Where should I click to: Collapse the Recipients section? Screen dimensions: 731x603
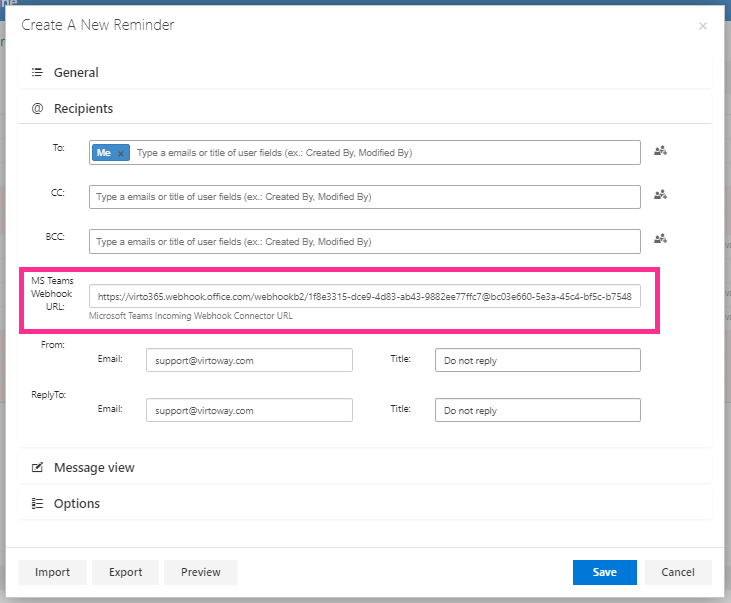coord(365,109)
